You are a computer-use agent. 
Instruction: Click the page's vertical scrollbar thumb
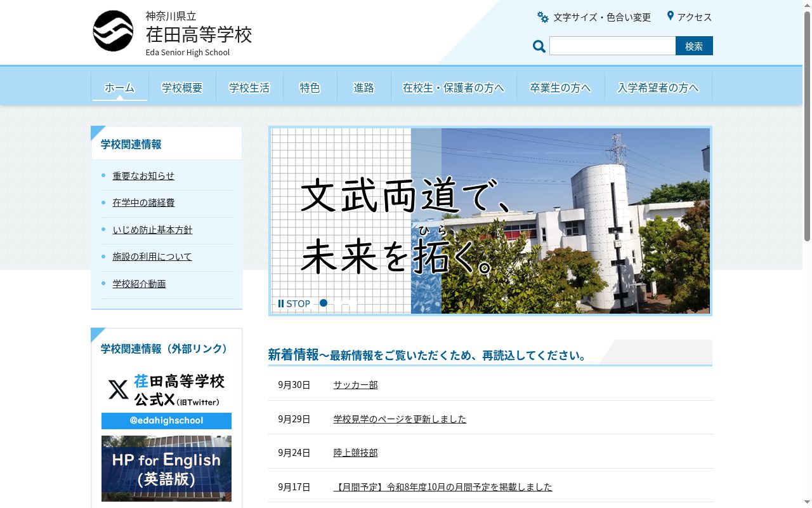click(x=807, y=126)
